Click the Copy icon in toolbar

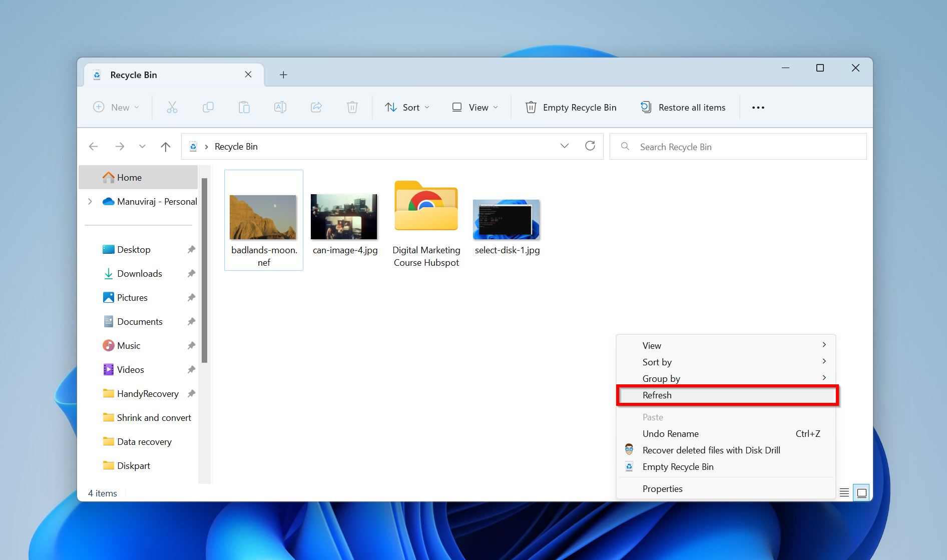[x=208, y=107]
